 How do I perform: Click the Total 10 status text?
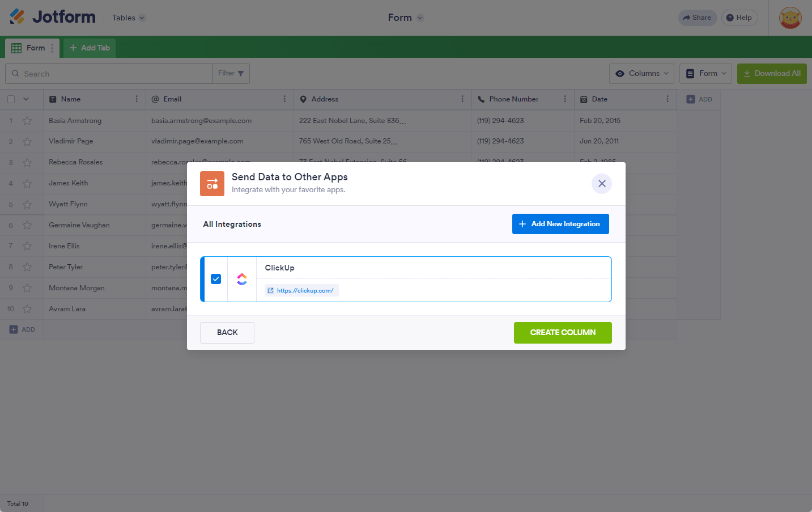click(x=18, y=504)
